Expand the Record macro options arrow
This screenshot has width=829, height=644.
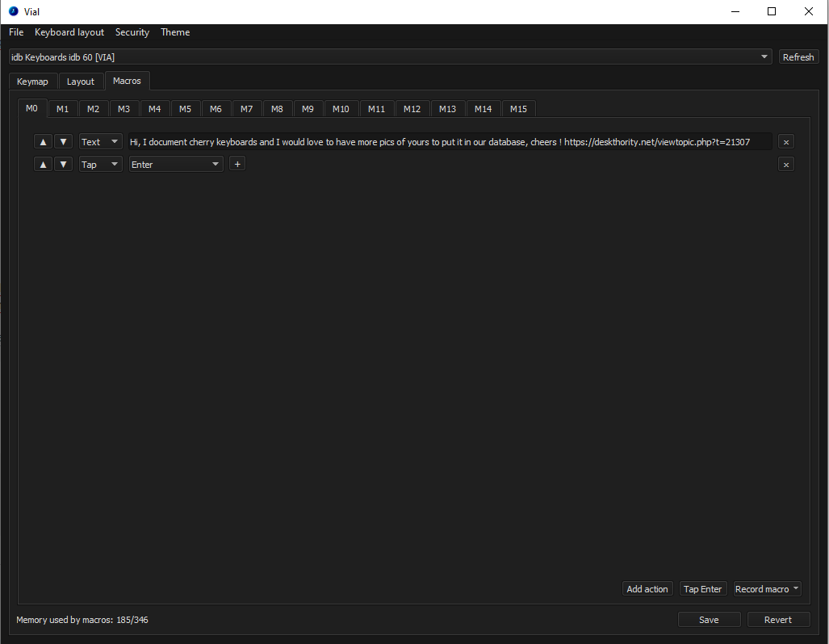[x=795, y=588]
